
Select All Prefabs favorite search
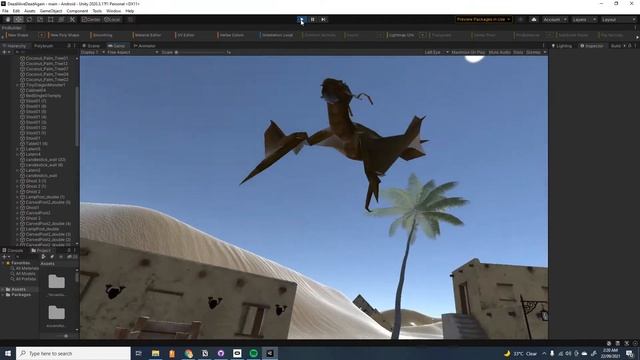point(26,279)
